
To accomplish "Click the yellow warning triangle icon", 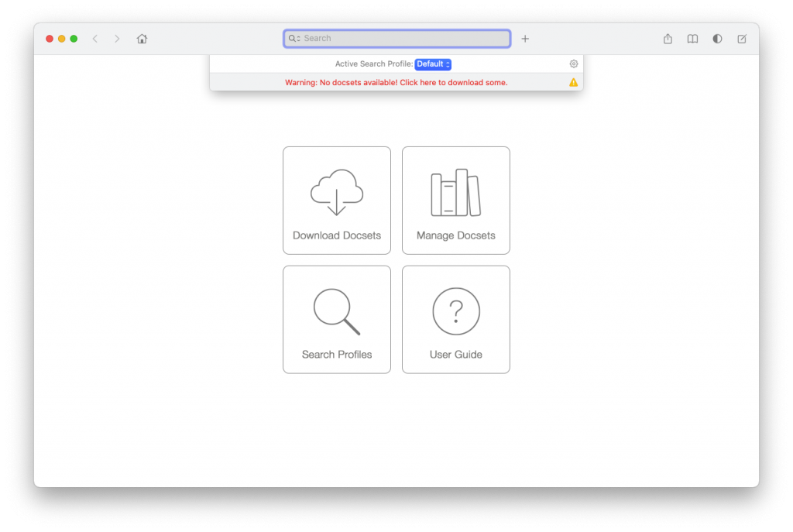I will tap(573, 82).
